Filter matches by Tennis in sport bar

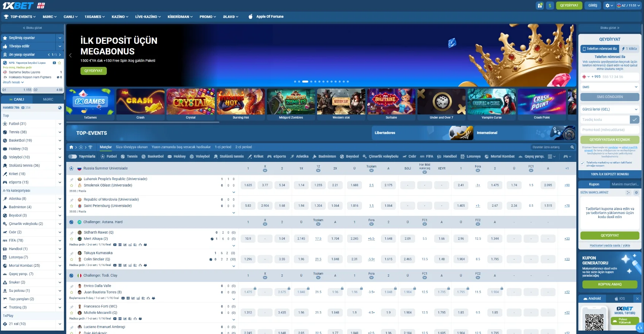point(129,157)
